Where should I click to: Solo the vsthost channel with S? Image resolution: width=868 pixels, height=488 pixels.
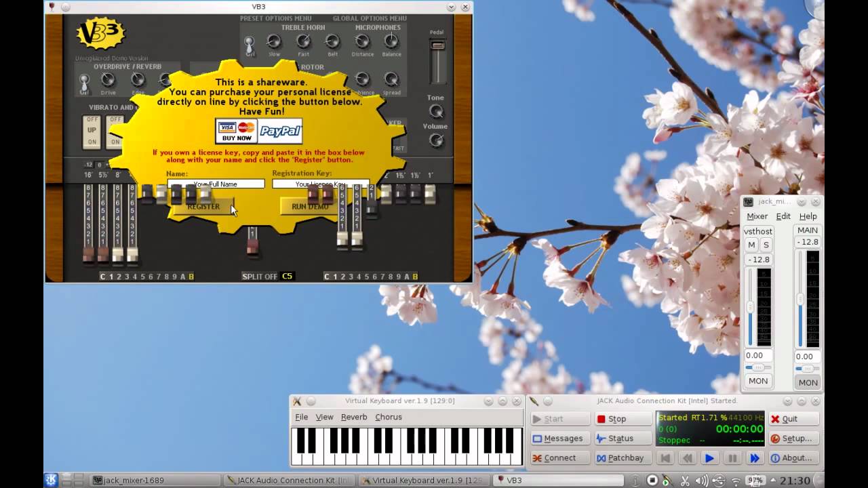click(766, 245)
